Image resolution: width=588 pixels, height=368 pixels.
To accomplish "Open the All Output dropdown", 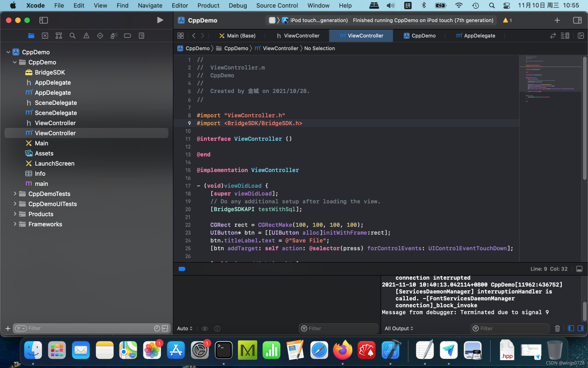I will pyautogui.click(x=399, y=328).
